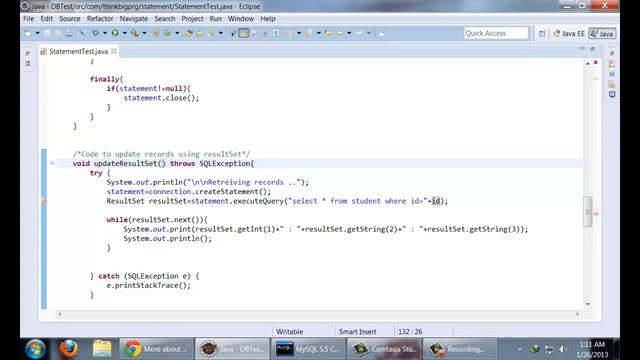This screenshot has height=360, width=640.
Task: Click the 132 : 26 cursor position status
Action: (x=410, y=332)
